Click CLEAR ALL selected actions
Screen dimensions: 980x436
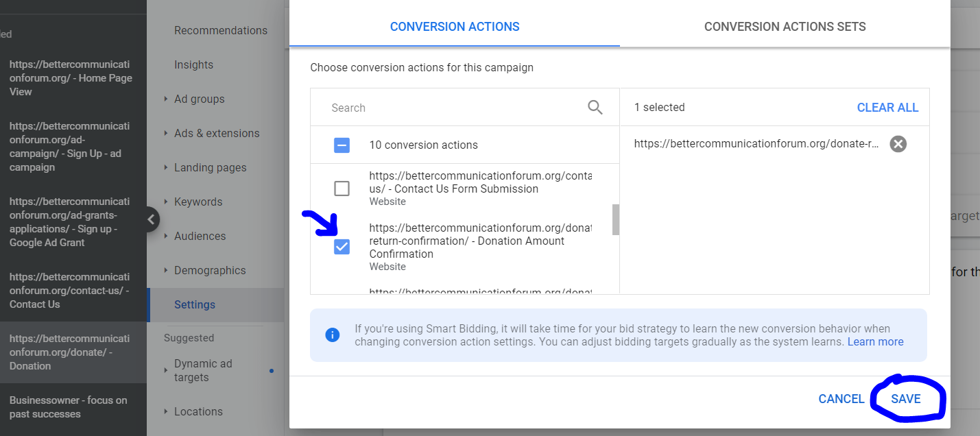887,108
